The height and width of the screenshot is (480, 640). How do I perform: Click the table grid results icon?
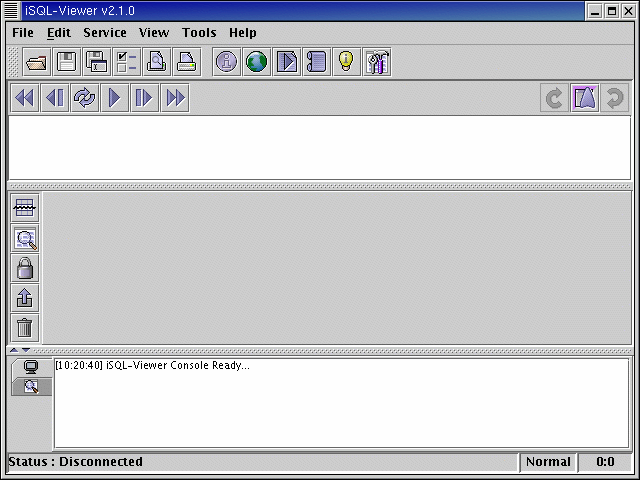[25, 208]
